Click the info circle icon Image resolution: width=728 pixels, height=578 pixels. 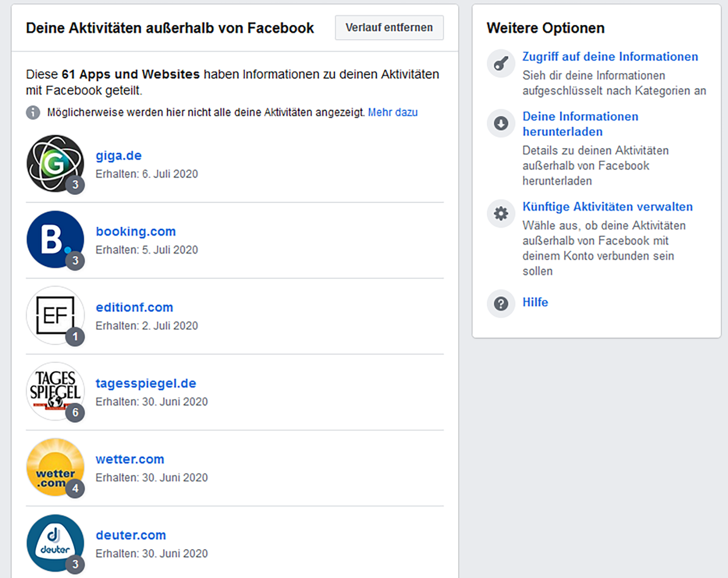pyautogui.click(x=33, y=113)
